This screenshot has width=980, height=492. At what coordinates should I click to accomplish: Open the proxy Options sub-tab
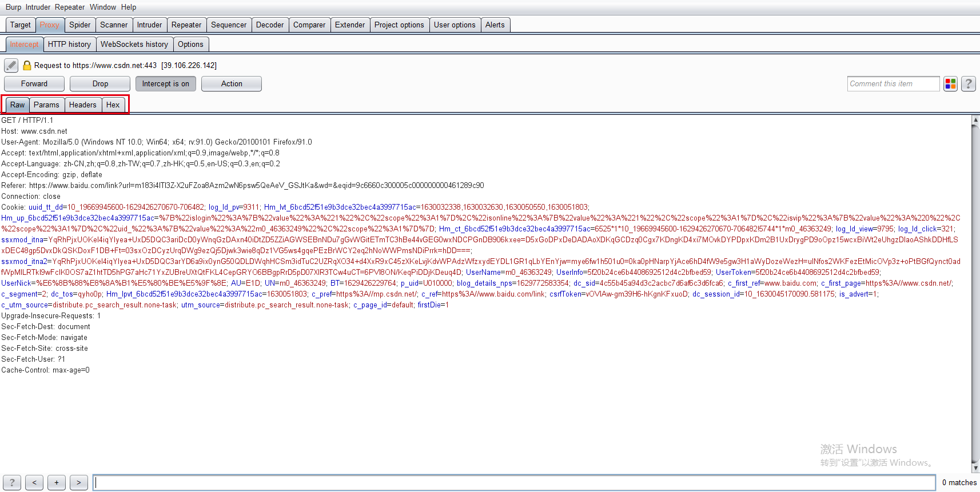coord(190,44)
